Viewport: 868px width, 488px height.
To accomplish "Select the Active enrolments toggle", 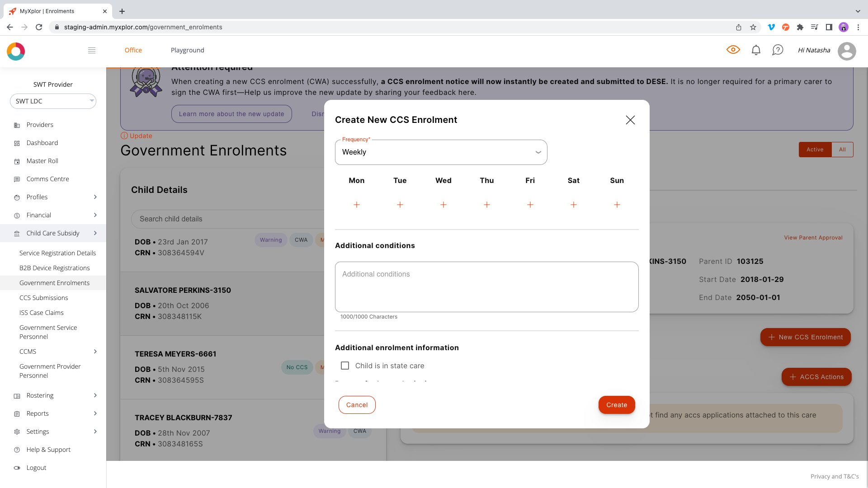I will click(x=815, y=149).
